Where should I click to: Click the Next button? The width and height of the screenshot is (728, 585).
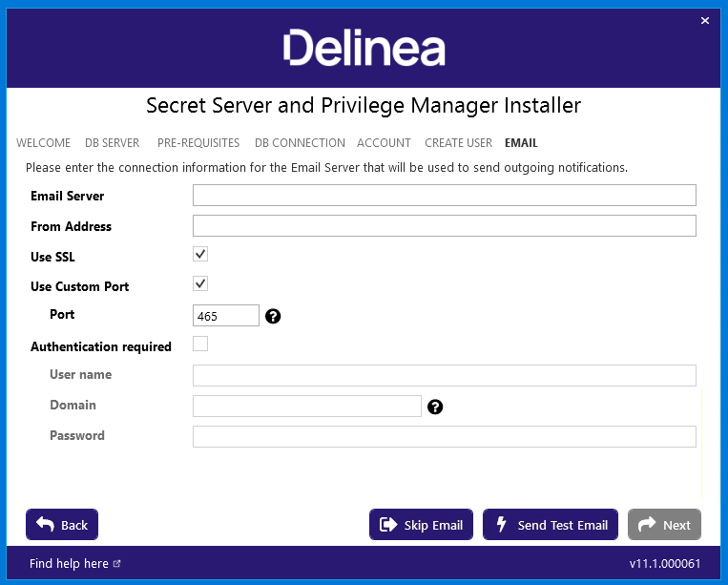(664, 525)
